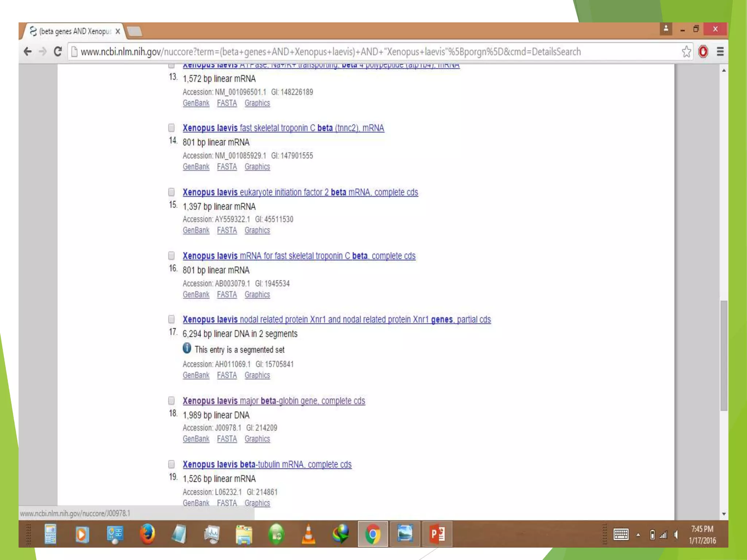Reload the NCBI page
Viewport: 747px width, 560px height.
[57, 51]
